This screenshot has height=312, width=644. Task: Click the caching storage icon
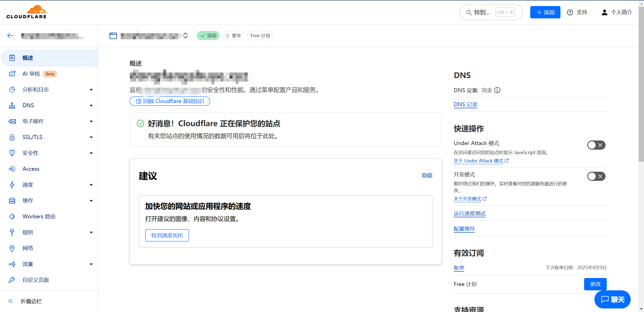coord(12,201)
